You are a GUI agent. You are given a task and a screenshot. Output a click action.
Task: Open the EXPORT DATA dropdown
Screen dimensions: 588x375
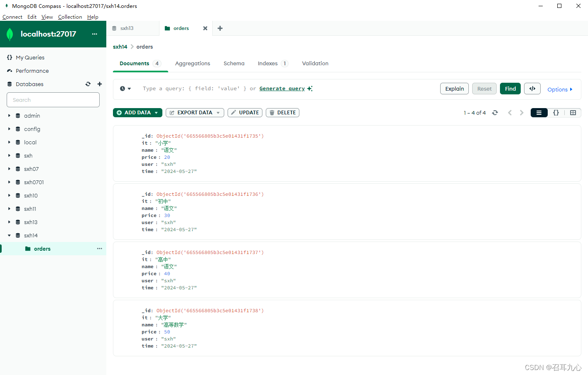(195, 113)
